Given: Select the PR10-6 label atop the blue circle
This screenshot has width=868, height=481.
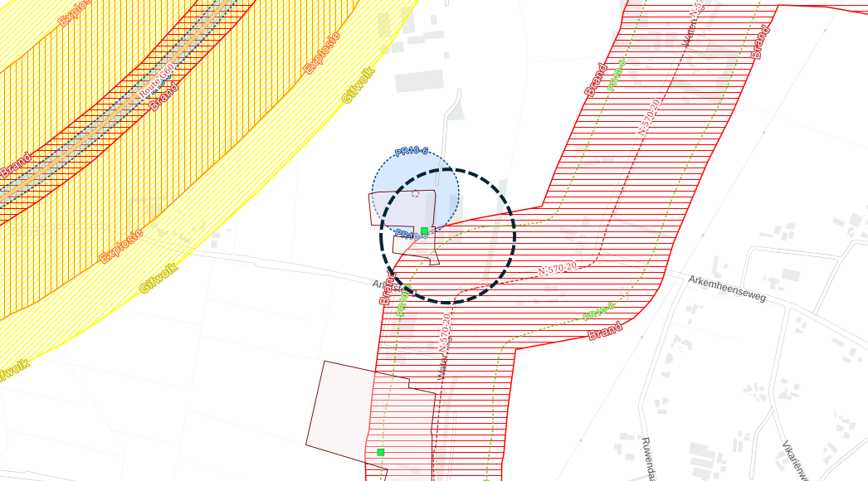Looking at the screenshot, I should (412, 151).
